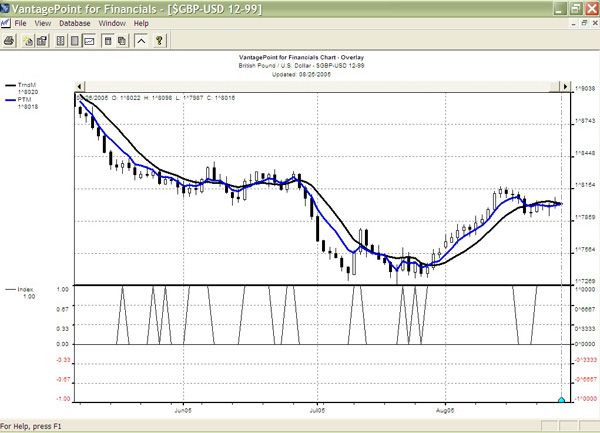This screenshot has width=600, height=433.
Task: Click the black TrndM legend line swatch
Action: coord(10,85)
